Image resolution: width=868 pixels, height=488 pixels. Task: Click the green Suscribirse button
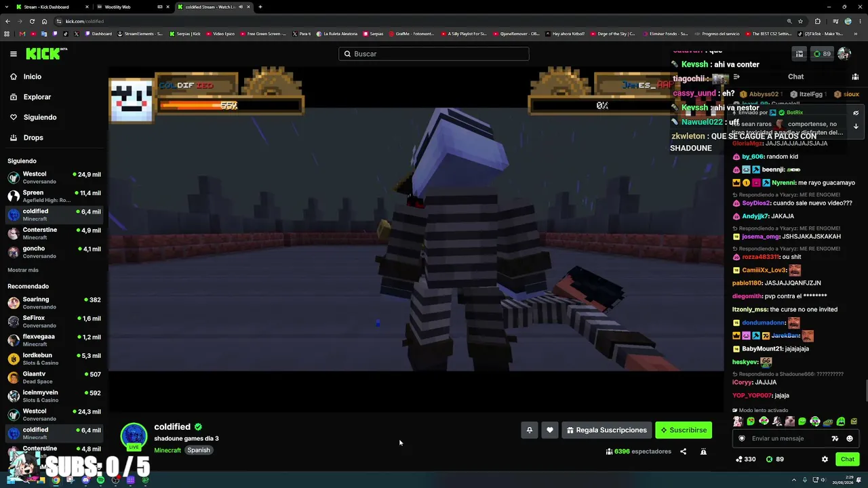click(684, 430)
